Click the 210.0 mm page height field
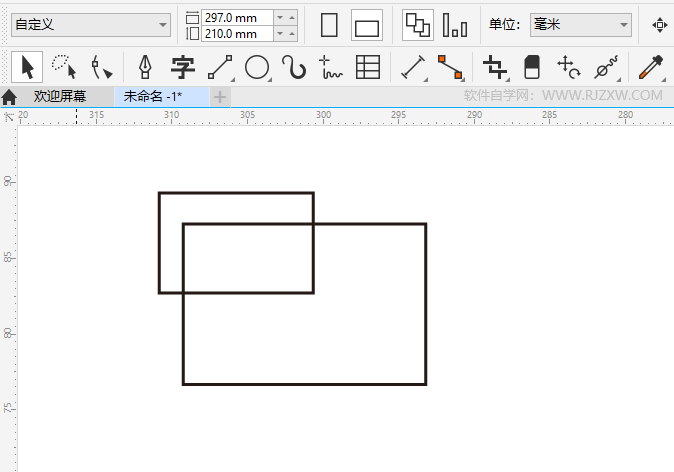 236,34
